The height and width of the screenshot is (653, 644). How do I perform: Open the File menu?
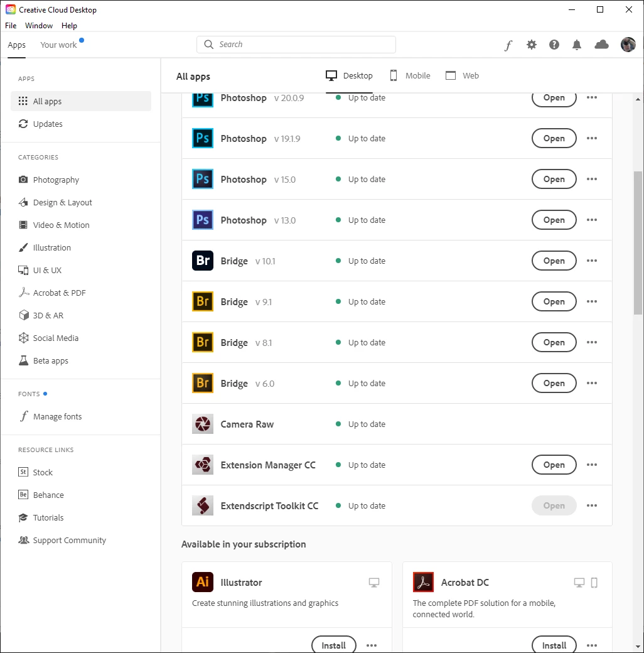point(11,26)
